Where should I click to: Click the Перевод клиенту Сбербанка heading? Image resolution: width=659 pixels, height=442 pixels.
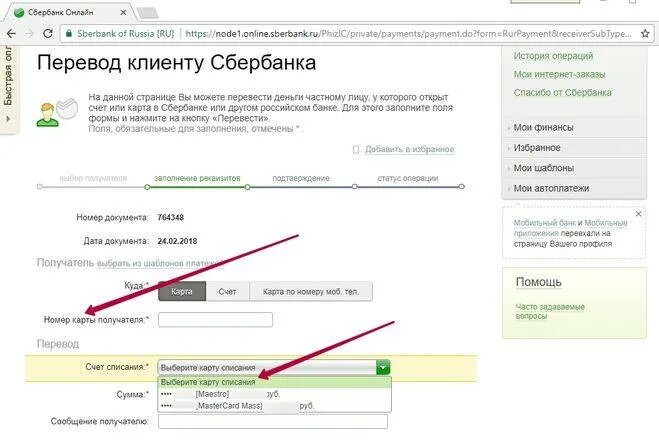[177, 63]
